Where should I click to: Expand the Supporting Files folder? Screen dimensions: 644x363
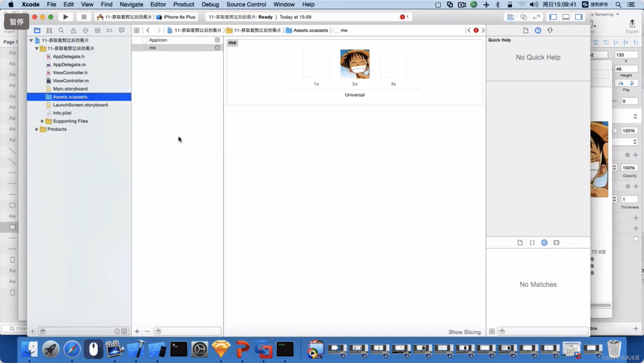pos(42,121)
